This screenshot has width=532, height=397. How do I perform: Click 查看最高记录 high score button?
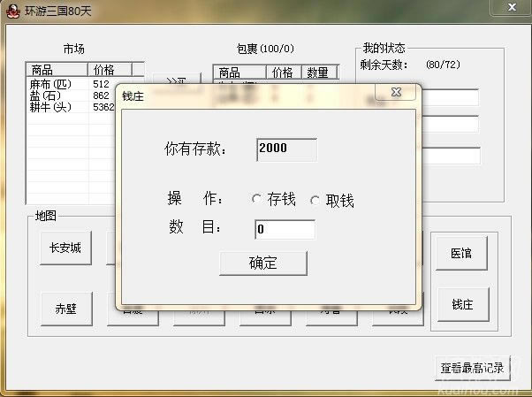(475, 367)
